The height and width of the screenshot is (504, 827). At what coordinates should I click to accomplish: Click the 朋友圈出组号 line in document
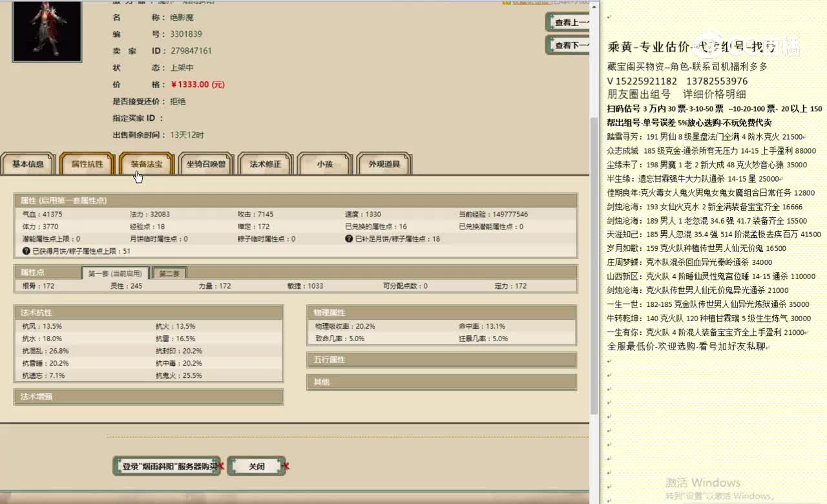676,94
